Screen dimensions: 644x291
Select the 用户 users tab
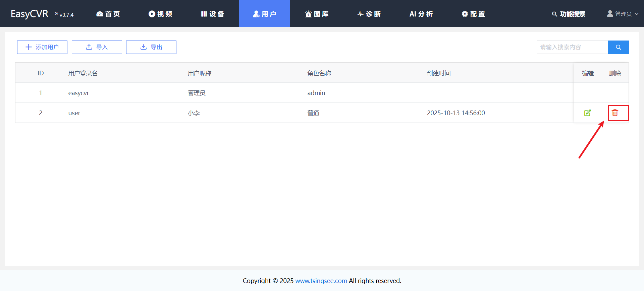point(264,14)
